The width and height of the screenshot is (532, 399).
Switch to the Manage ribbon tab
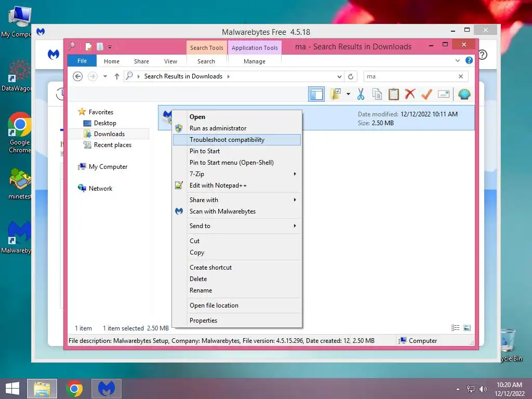pos(255,61)
